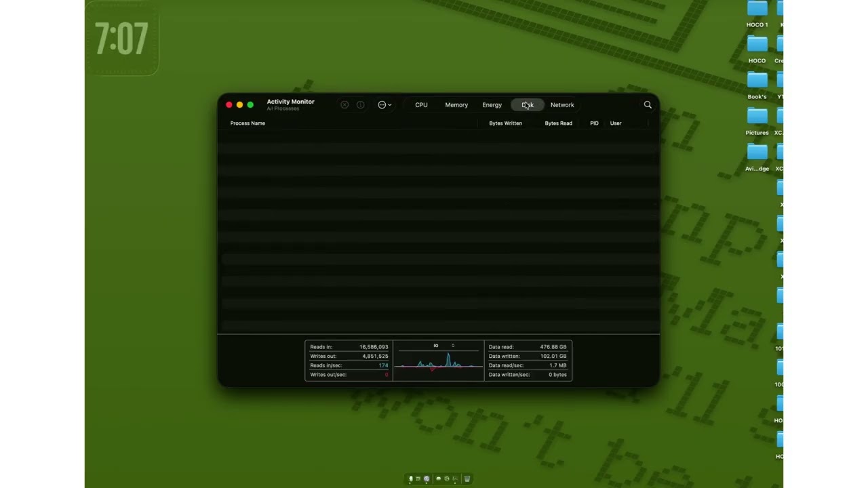Screen dimensions: 868x488
Task: Switch to the CPU tab
Action: tap(421, 105)
